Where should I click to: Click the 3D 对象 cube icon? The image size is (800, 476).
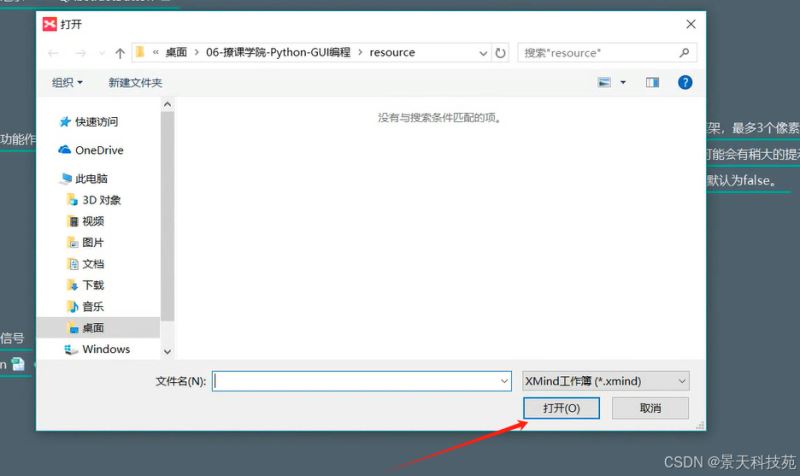click(72, 200)
